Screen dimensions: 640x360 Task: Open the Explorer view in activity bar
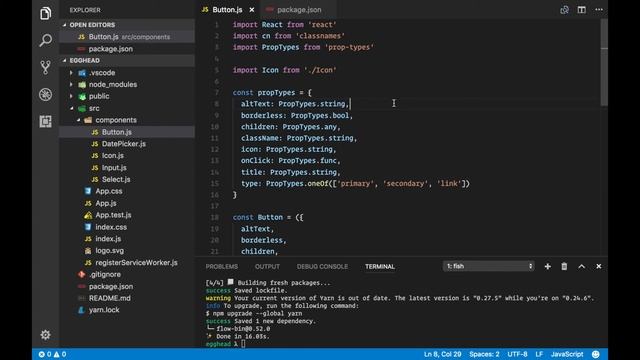pos(46,13)
